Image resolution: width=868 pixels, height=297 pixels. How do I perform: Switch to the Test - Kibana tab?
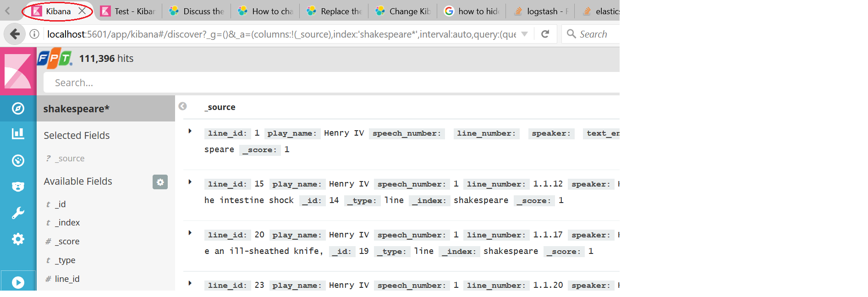128,11
